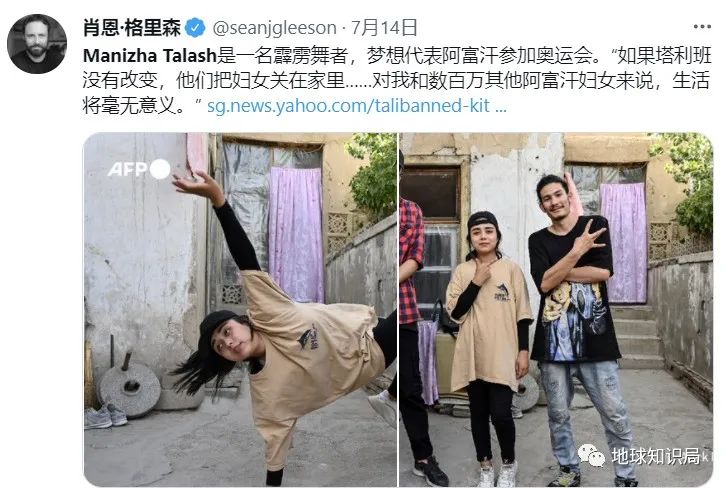
Task: Open the three-dot more options menu
Action: [x=702, y=27]
